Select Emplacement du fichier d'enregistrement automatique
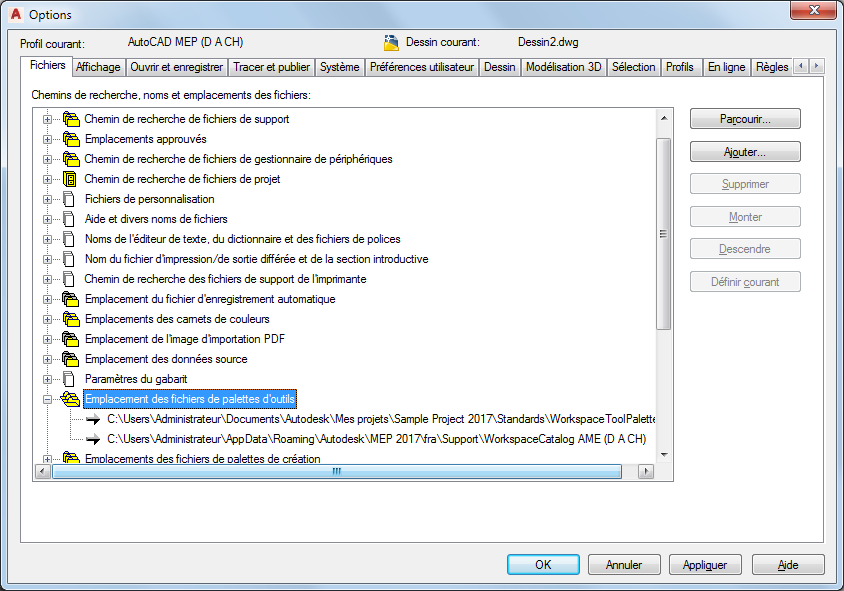 coord(210,299)
